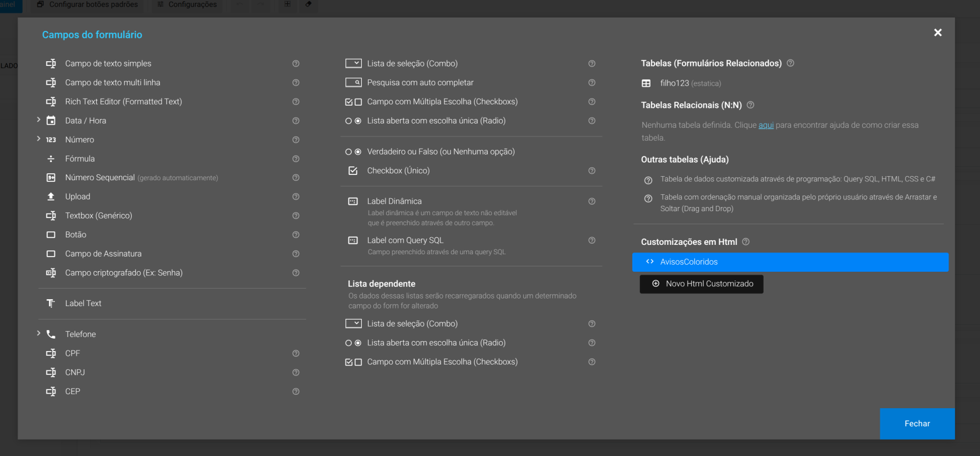Choose Campo de Assinatura from list
Screen dimensions: 980x456
(x=103, y=254)
